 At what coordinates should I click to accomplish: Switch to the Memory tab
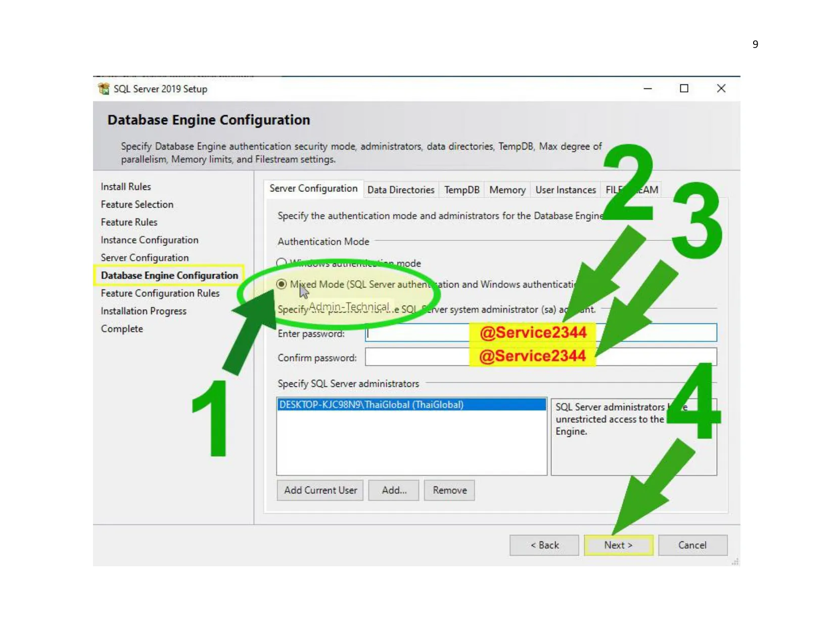(x=507, y=190)
